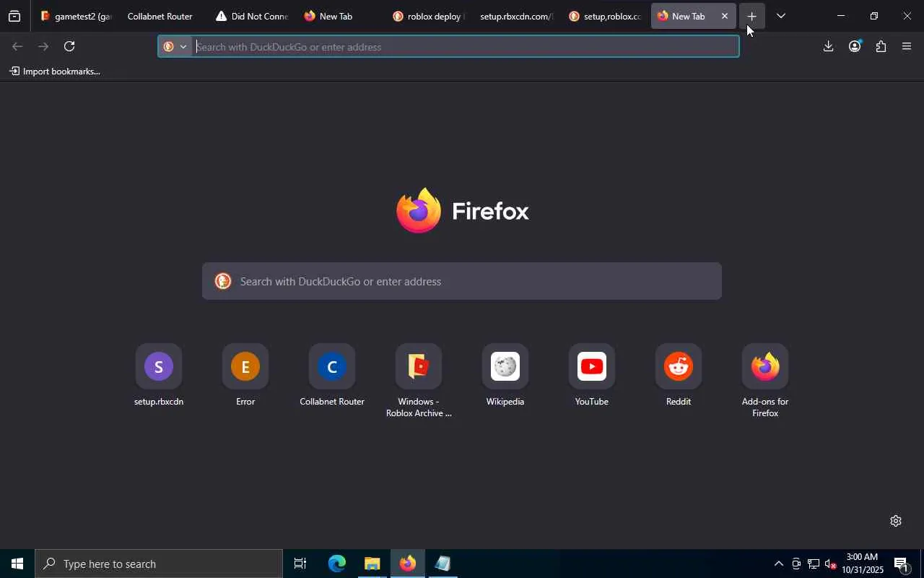Switch to the roblox deploy tab
The height and width of the screenshot is (578, 924).
428,16
